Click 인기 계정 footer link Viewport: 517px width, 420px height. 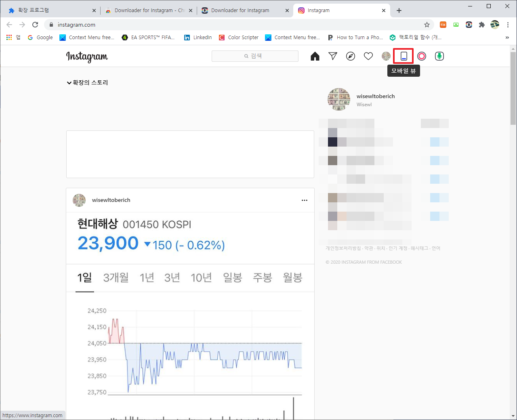click(x=398, y=248)
